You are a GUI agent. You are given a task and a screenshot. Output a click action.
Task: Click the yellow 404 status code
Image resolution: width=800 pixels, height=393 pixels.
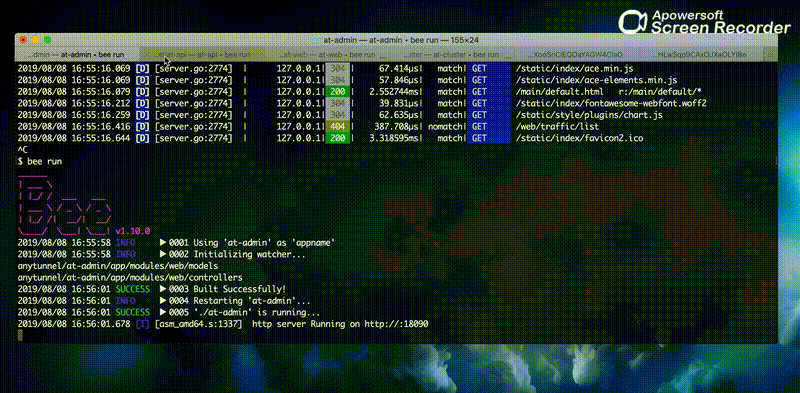[x=338, y=127]
